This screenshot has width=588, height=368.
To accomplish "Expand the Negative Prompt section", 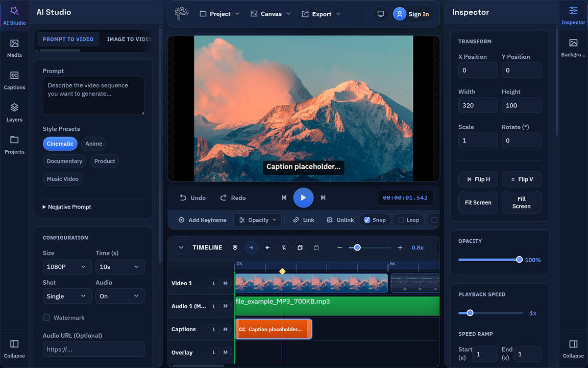I will pos(66,206).
